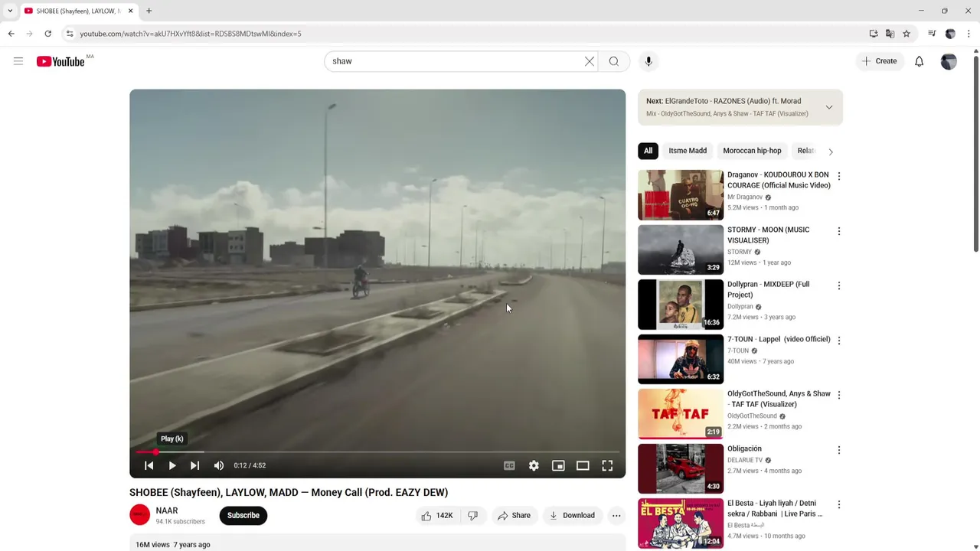Reload the browser page
980x551 pixels.
pos(47,34)
